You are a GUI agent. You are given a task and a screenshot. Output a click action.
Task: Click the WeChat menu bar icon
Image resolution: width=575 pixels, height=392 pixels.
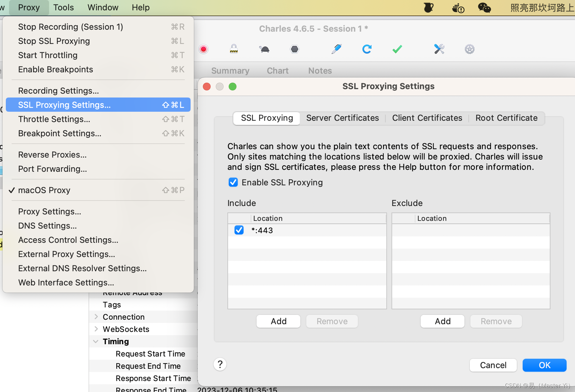point(484,7)
